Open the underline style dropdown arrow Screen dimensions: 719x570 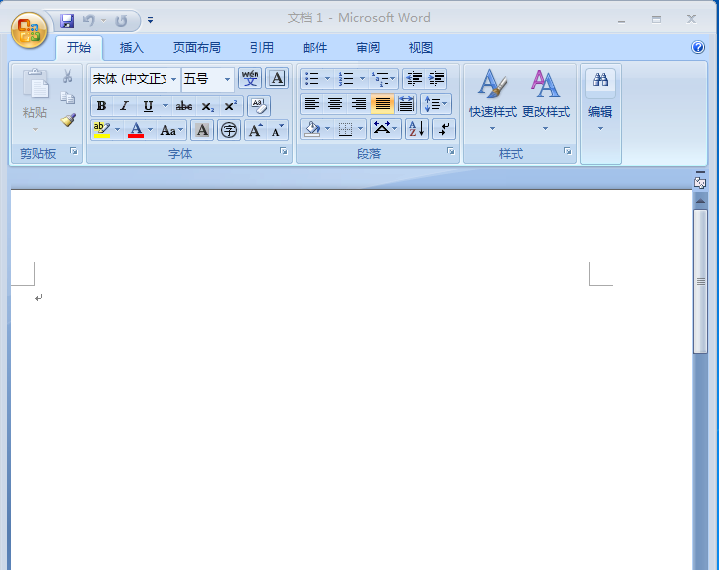(x=165, y=106)
